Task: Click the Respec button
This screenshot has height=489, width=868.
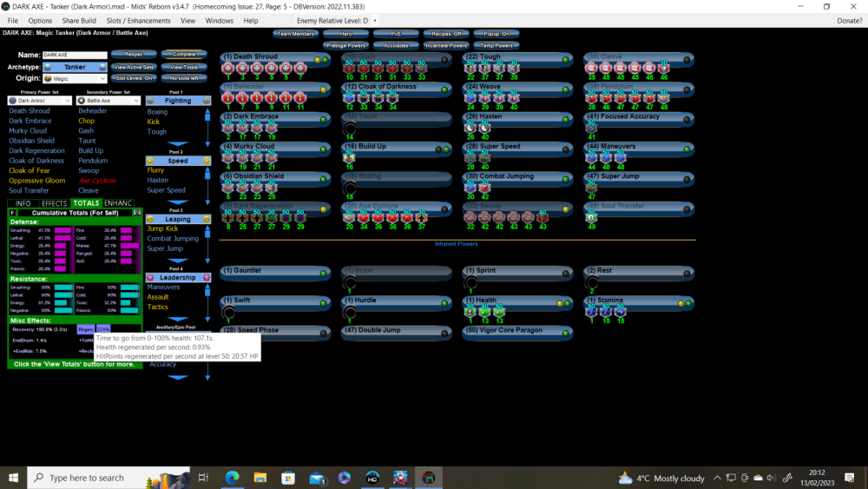Action: point(134,54)
